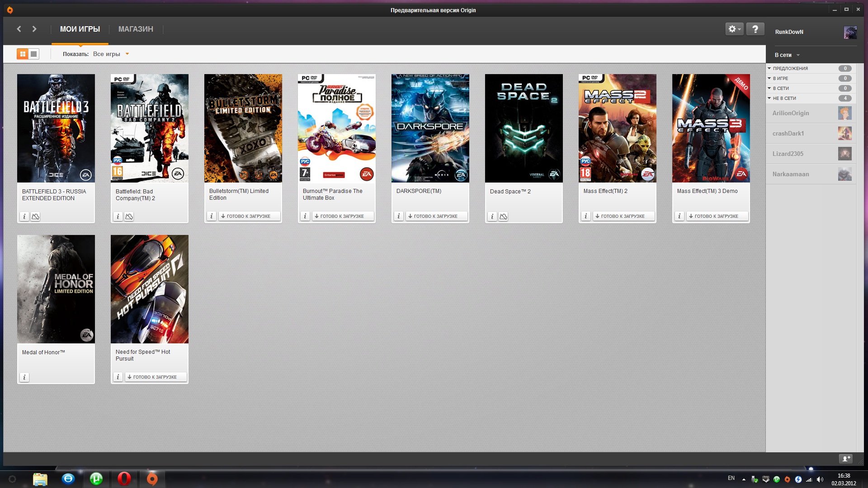Viewport: 868px width, 488px height.
Task: Open the МАГАЗИН tab
Action: (136, 29)
